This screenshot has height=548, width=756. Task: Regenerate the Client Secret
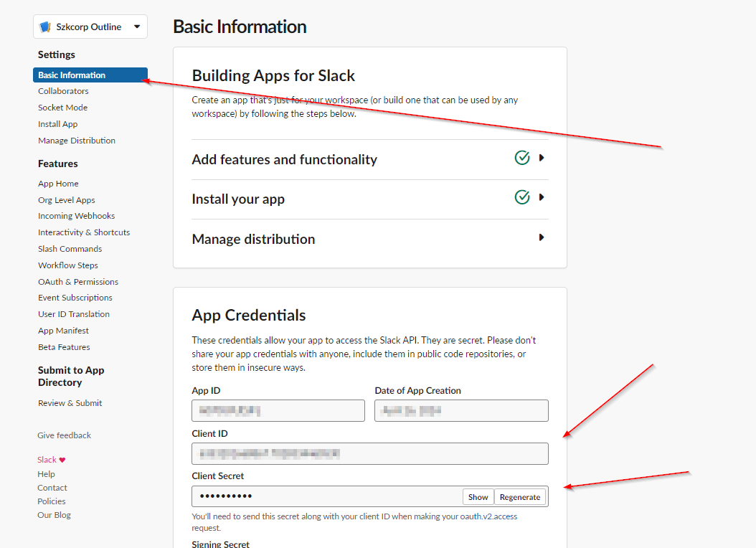point(520,497)
